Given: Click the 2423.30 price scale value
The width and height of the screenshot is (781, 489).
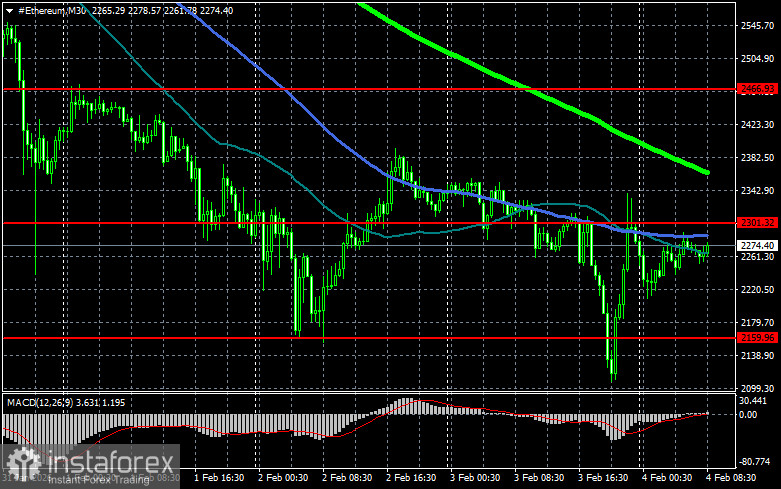Looking at the screenshot, I should coord(758,124).
